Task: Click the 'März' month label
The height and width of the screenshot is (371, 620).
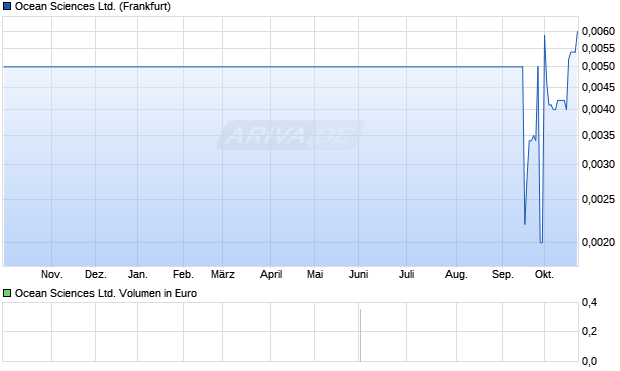Action: pos(223,274)
